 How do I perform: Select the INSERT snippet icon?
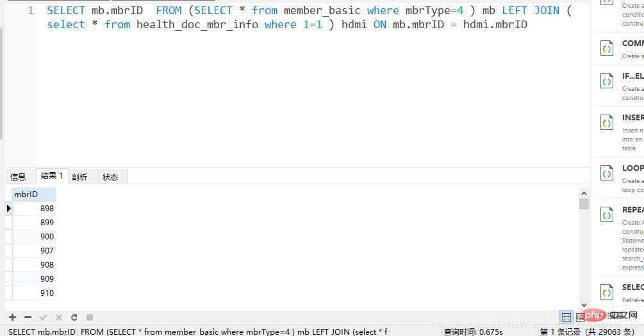[606, 122]
